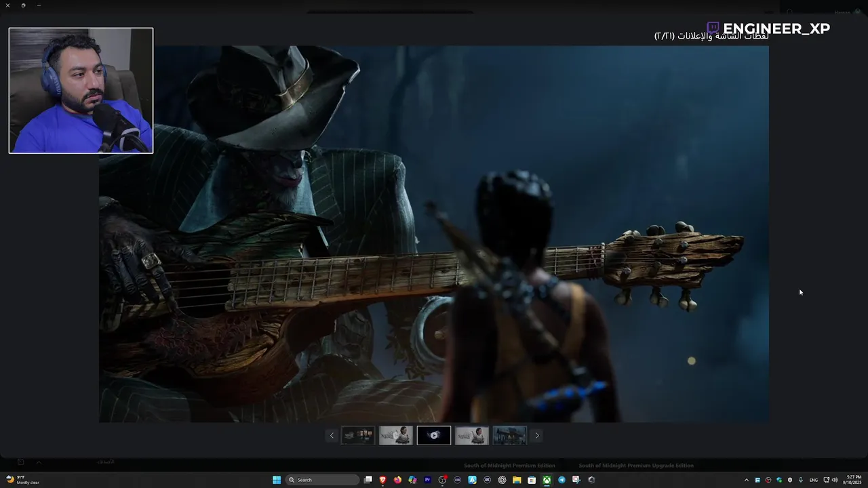This screenshot has width=868, height=488.
Task: Go to previous screenshot thumbnails
Action: click(332, 435)
